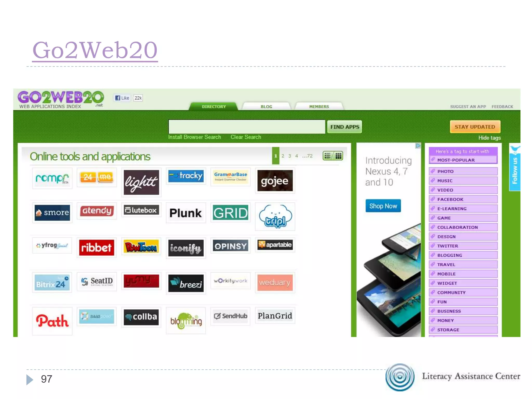Open the saaspose app logo
This screenshot has width=532, height=399.
pos(97,316)
